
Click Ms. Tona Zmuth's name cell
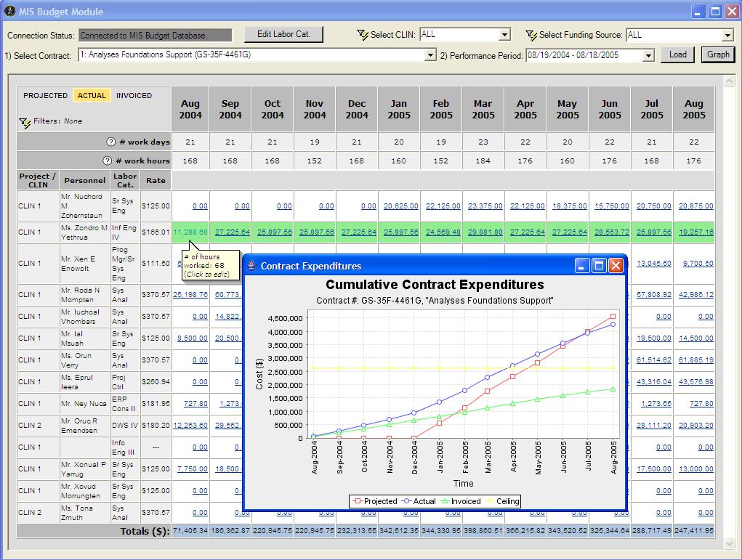(85, 513)
